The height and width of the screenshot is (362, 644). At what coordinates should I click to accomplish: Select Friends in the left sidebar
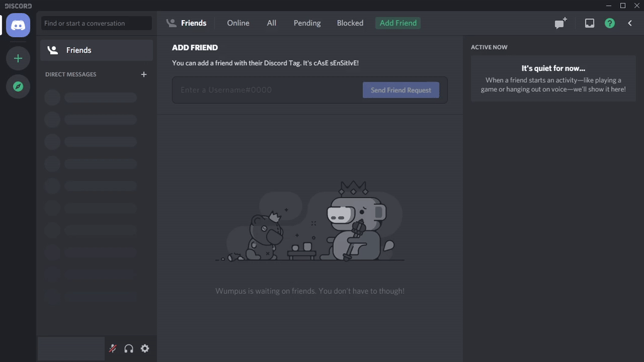coord(96,50)
